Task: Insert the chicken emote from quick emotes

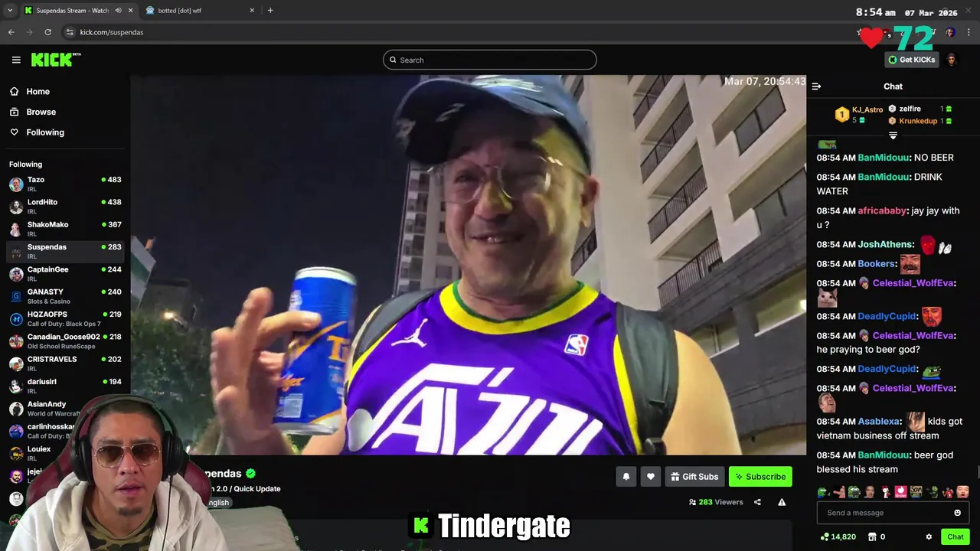Action: [x=886, y=492]
